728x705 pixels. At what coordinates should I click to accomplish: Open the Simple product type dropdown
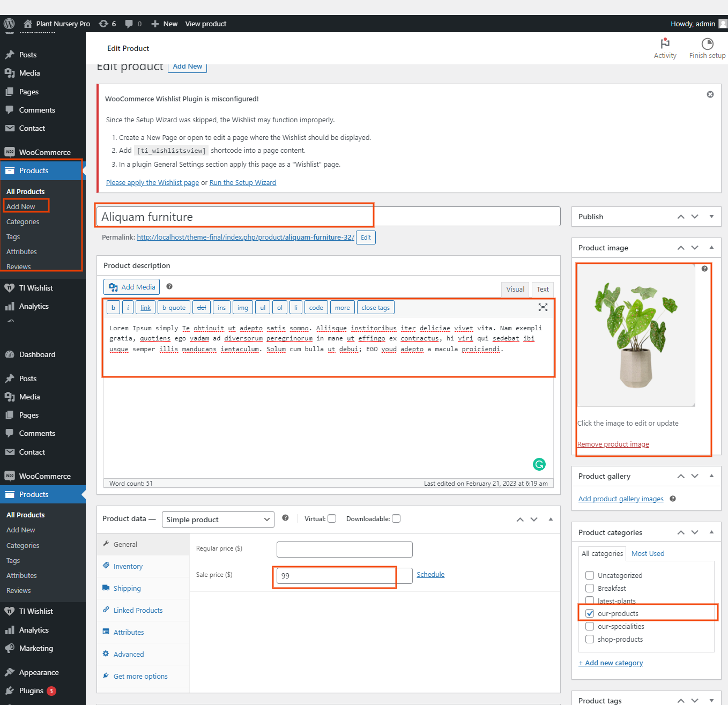point(218,520)
